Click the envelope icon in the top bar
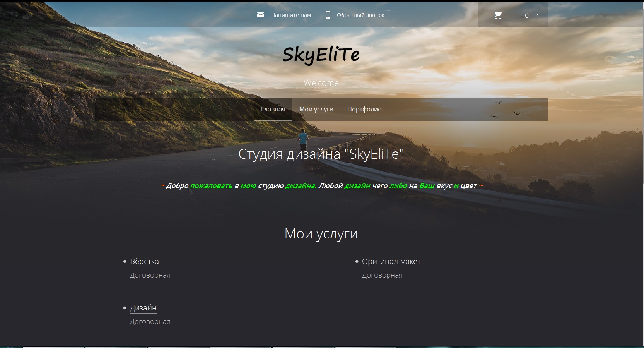 point(261,15)
